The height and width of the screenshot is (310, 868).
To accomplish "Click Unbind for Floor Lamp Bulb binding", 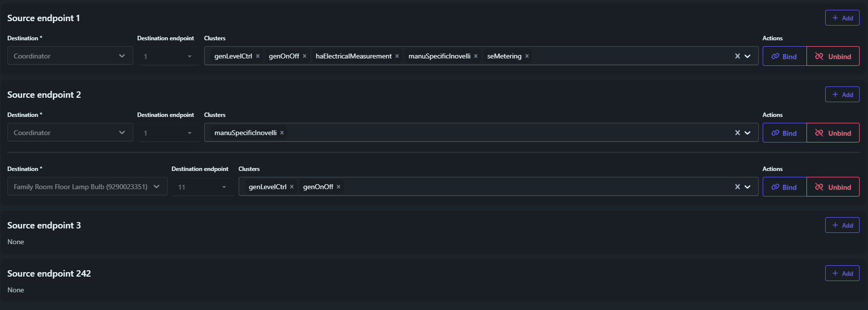I will 833,187.
